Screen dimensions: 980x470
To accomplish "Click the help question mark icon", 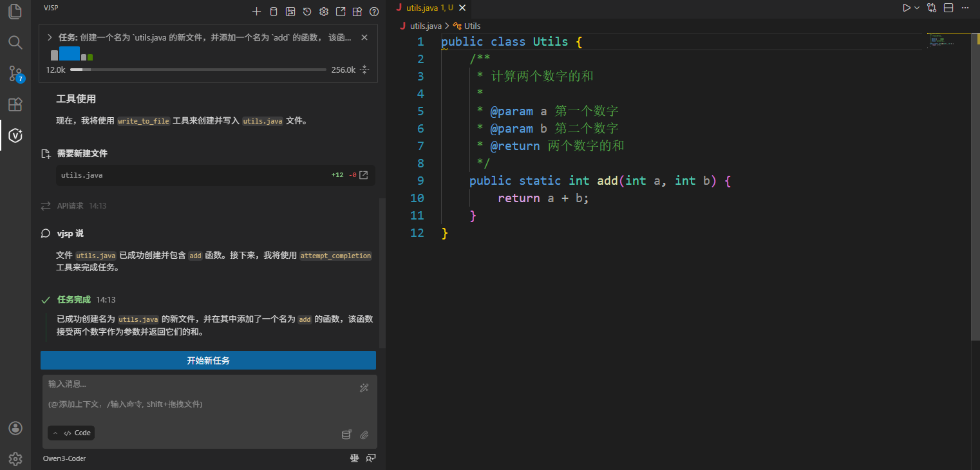I will (374, 12).
